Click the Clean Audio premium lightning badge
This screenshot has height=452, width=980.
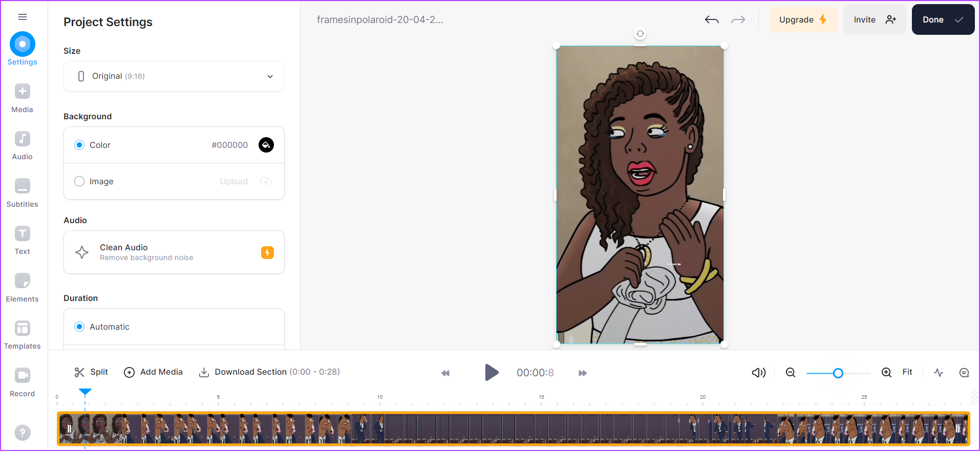267,252
